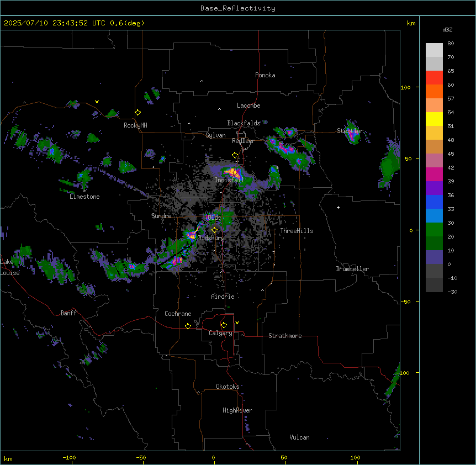Click the yellow diamond marker near RockyMH
476x465 pixels.
click(x=138, y=113)
